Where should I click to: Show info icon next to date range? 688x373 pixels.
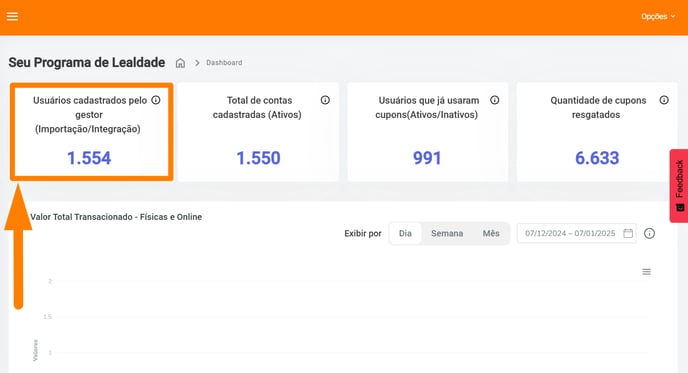click(649, 233)
